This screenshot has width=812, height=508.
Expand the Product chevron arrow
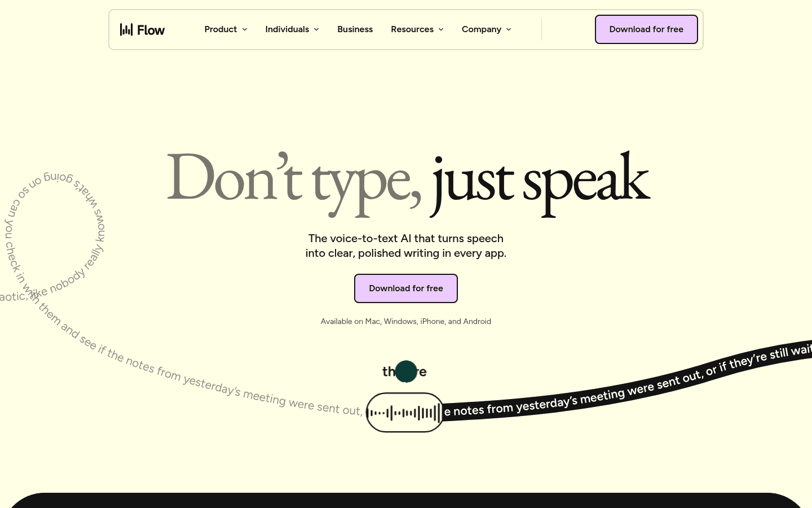point(245,29)
